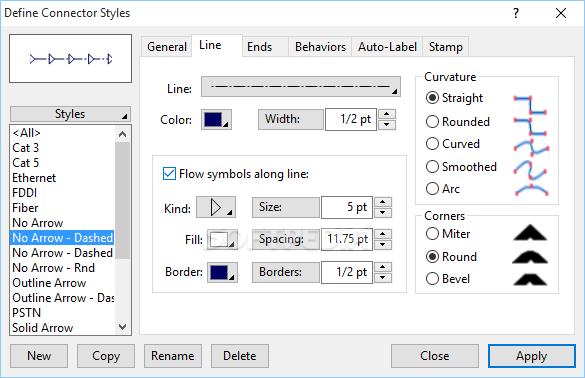The width and height of the screenshot is (585, 378).
Task: Click the styles list scroll-up arrow
Action: click(122, 134)
